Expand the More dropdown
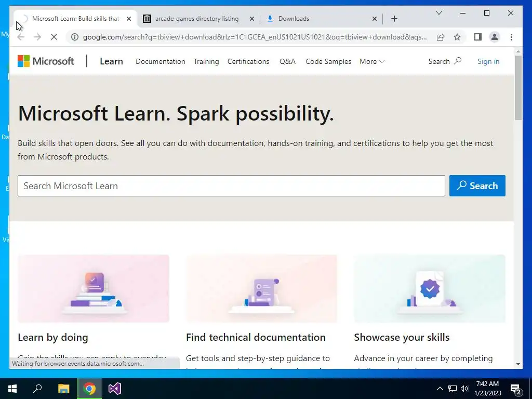This screenshot has width=532, height=399. [x=372, y=61]
